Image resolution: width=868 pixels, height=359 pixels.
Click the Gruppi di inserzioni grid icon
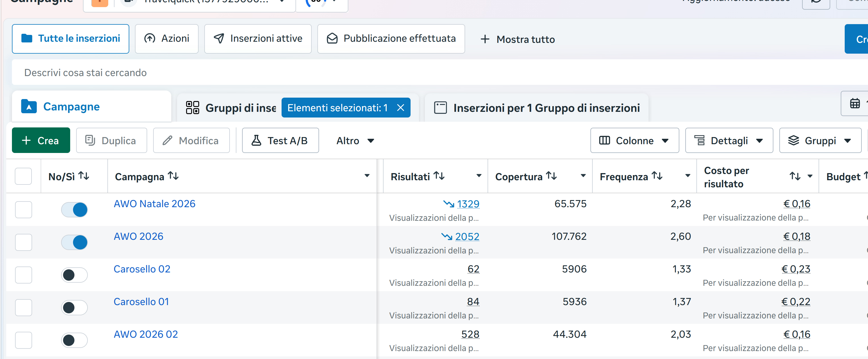193,108
